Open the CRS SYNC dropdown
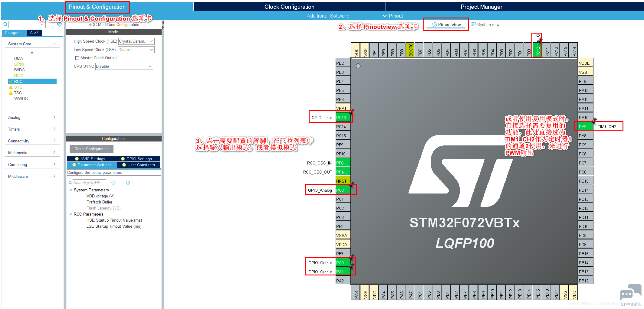This screenshot has height=309, width=644. point(124,66)
